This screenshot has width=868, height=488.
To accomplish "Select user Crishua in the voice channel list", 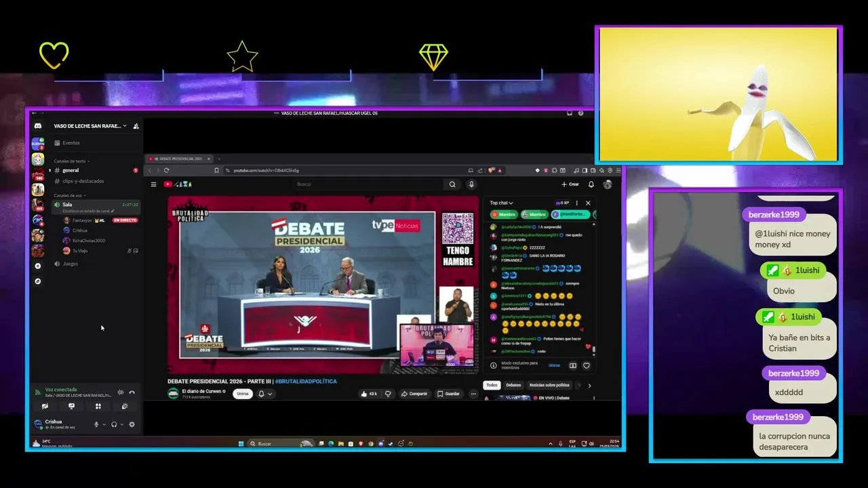I will [79, 230].
